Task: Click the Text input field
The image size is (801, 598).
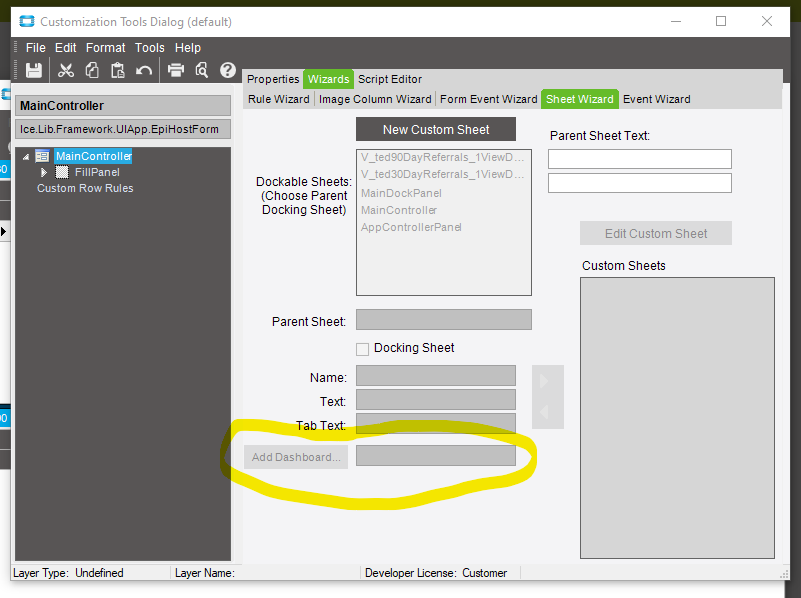Action: (436, 400)
